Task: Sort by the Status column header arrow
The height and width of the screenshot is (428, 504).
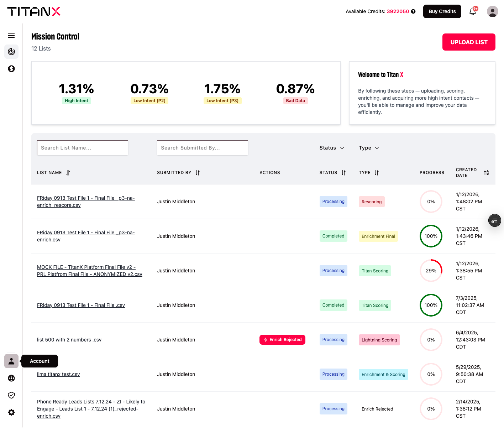Action: (343, 173)
